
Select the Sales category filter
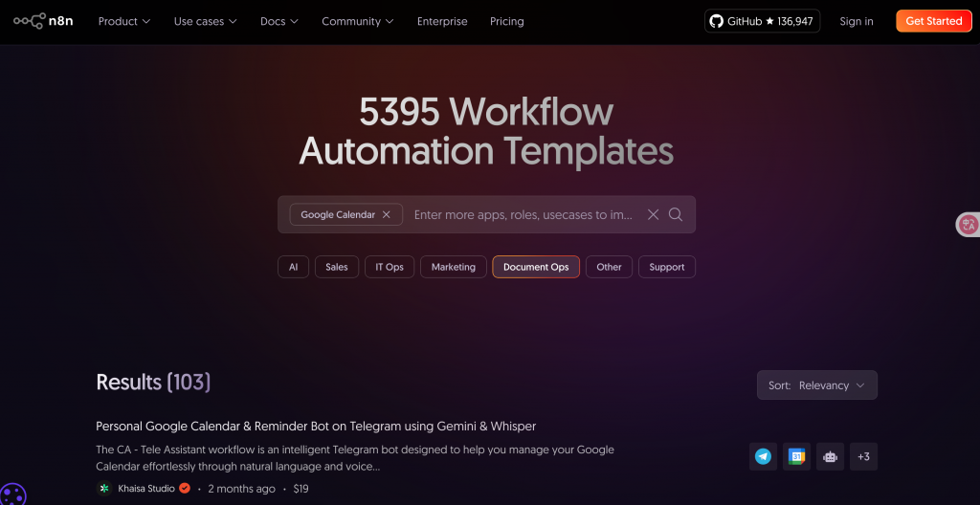pos(336,267)
